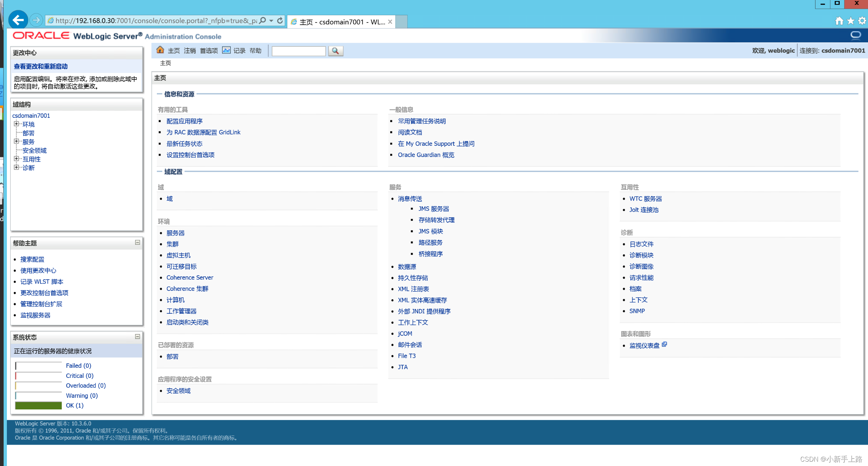
Task: Close the csdomain7001 browser tab
Action: (390, 22)
